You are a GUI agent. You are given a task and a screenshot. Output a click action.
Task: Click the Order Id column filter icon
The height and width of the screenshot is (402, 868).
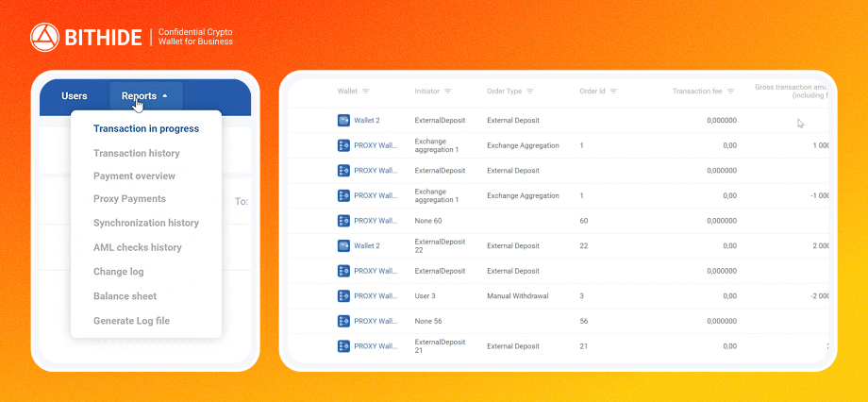[x=613, y=92]
